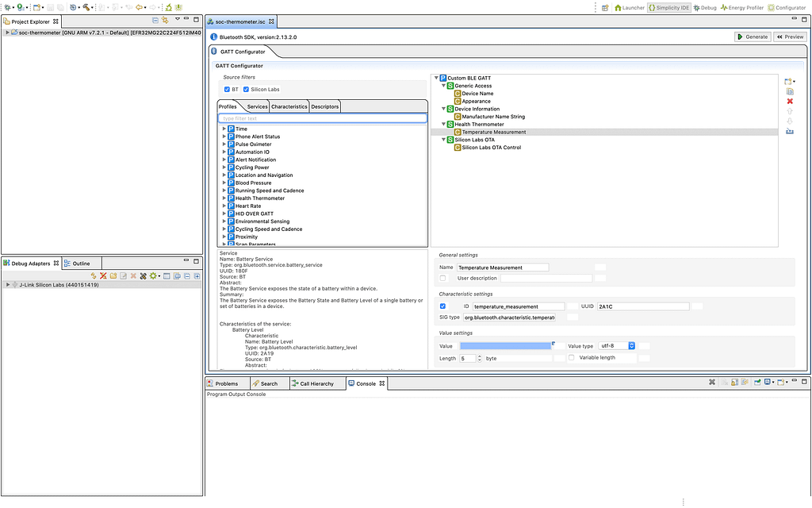Image resolution: width=812 pixels, height=508 pixels.
Task: Open the Project Explorer view menu arrow
Action: point(177,19)
